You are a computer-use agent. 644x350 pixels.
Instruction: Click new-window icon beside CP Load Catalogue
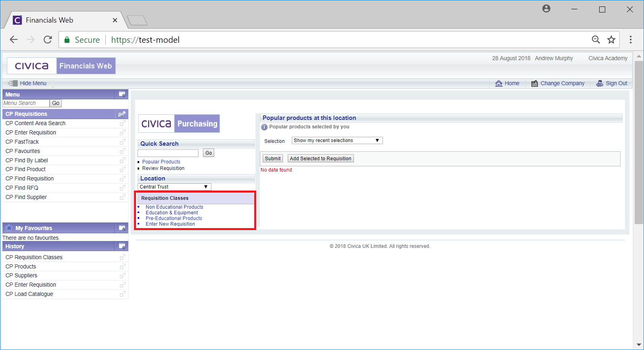point(122,294)
